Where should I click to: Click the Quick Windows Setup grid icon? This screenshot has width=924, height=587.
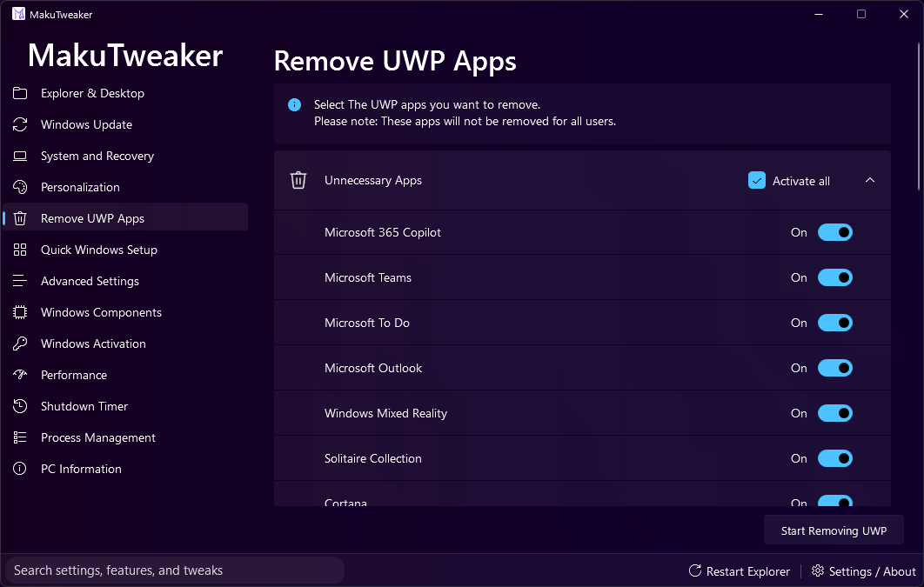[x=20, y=250]
